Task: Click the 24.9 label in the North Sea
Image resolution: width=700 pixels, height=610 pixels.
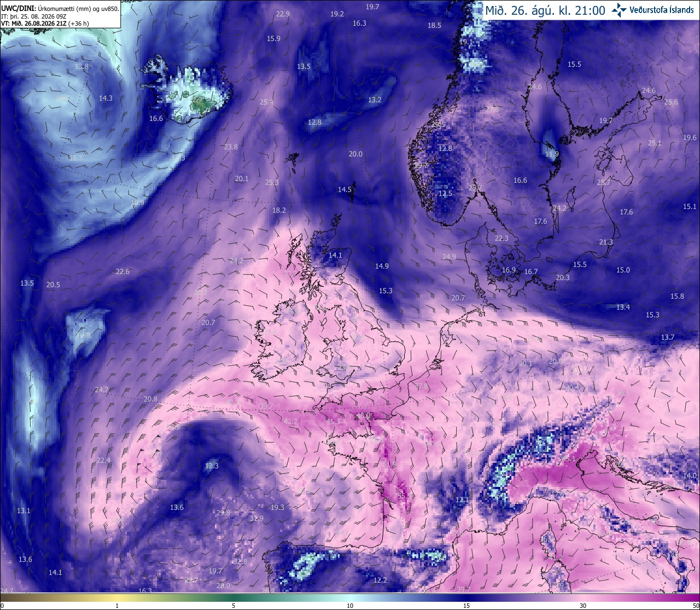Action: tap(449, 257)
